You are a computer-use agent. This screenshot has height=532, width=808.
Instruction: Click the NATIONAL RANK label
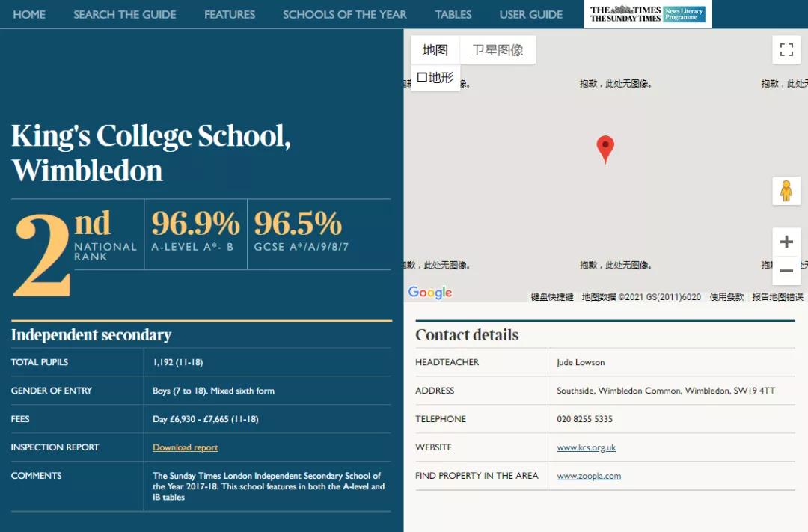pyautogui.click(x=105, y=251)
